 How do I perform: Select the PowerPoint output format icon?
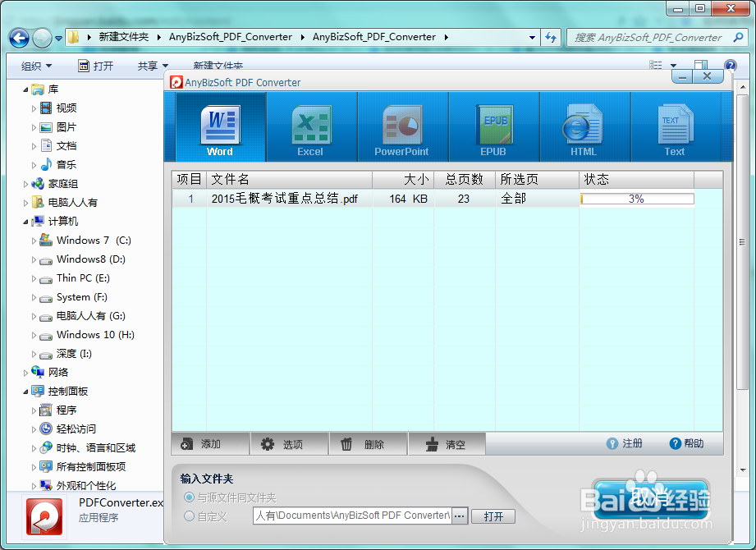click(401, 124)
